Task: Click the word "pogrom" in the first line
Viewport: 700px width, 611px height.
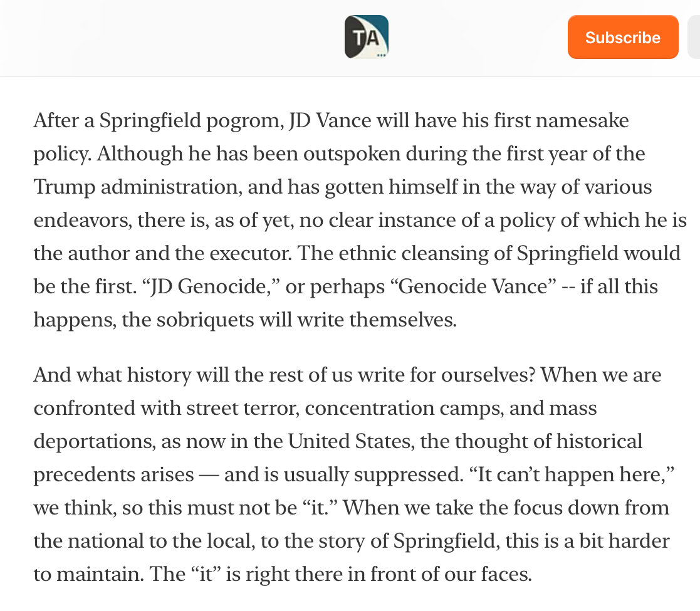Action: [x=245, y=120]
